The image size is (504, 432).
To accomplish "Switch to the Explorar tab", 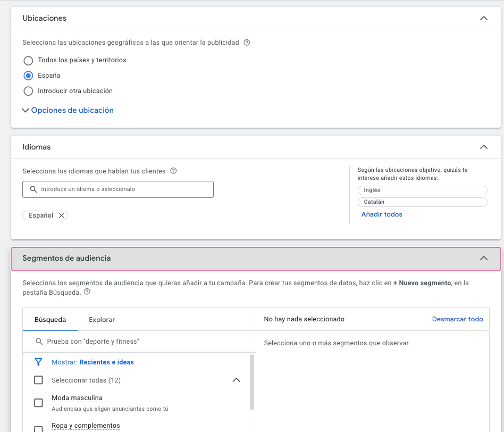I will click(101, 319).
